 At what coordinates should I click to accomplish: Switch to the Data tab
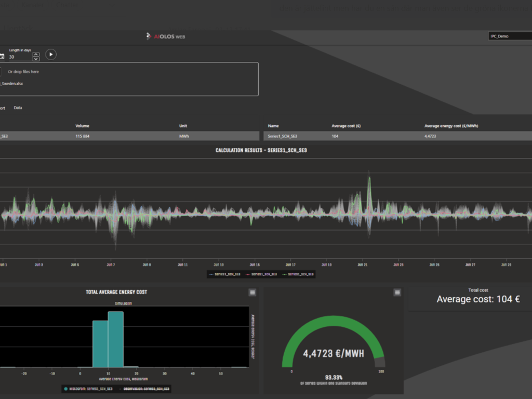[x=18, y=108]
